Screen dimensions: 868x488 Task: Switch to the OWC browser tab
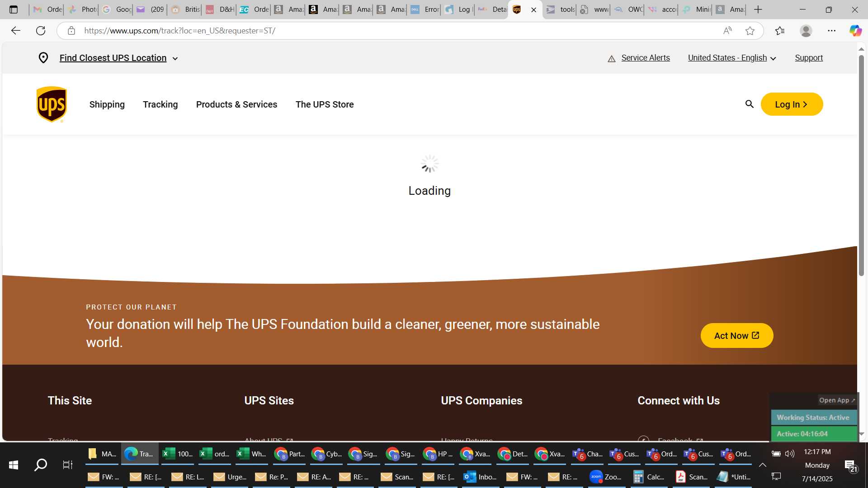pyautogui.click(x=627, y=9)
